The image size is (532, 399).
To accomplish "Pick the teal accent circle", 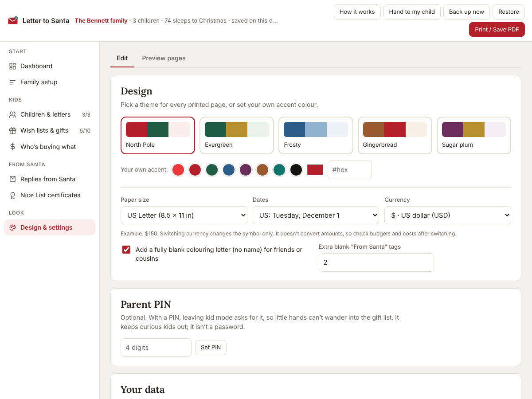I will coord(279,170).
